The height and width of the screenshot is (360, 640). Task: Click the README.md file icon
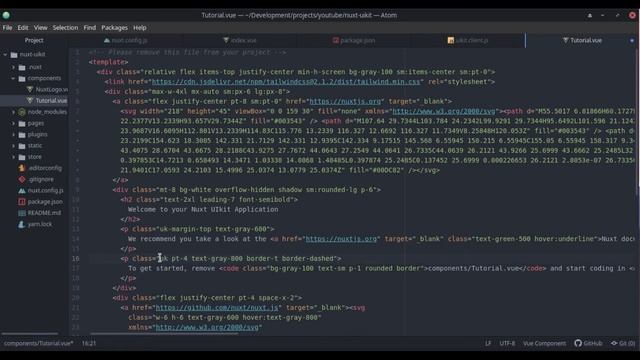coord(22,213)
